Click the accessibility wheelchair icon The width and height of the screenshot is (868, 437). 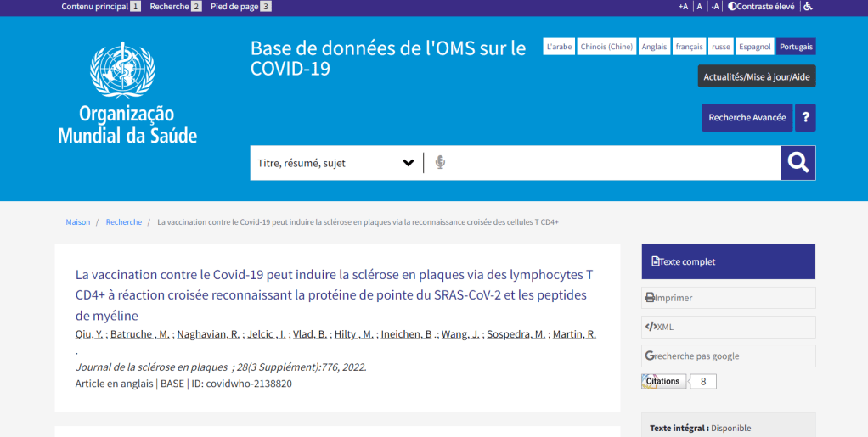point(808,7)
